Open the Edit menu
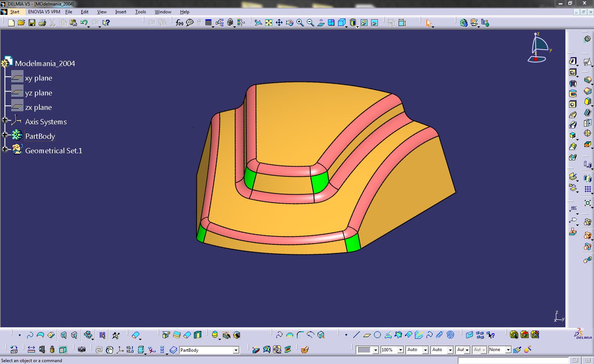 [x=85, y=12]
